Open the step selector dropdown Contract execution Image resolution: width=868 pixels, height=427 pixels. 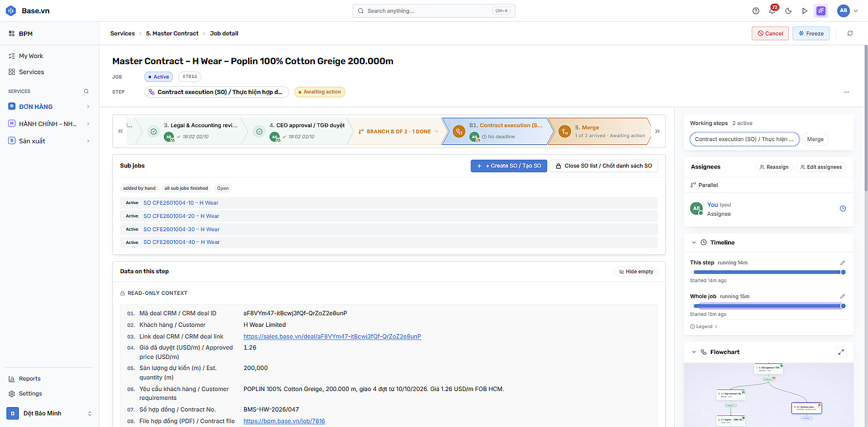coord(216,92)
